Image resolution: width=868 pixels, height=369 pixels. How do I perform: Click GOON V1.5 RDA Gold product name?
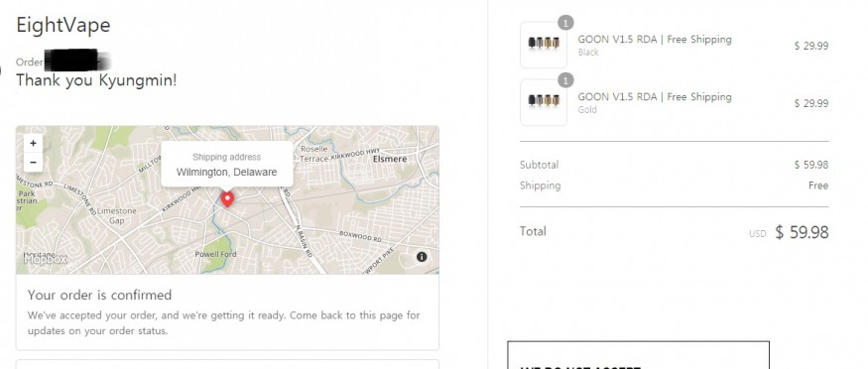tap(655, 97)
